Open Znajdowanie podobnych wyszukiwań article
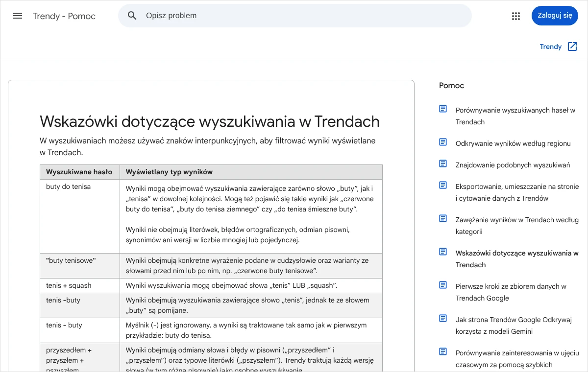Screen dimensions: 588x372 (513, 165)
